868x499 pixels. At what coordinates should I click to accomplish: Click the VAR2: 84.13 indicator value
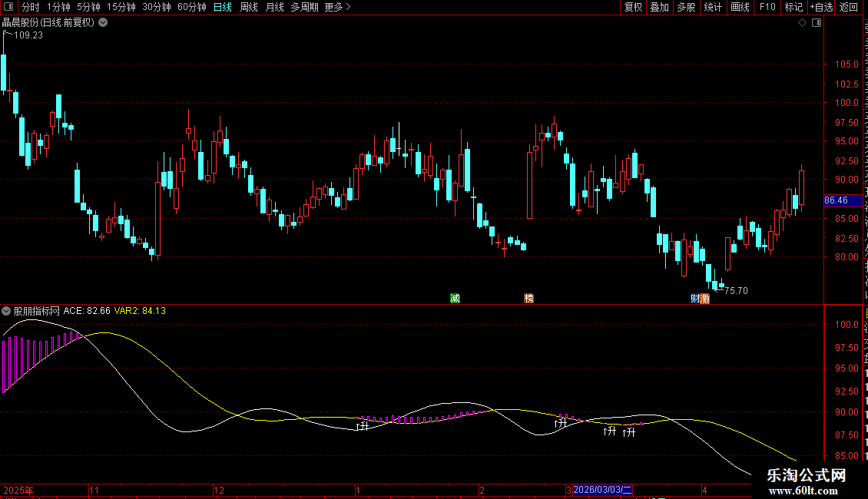[140, 311]
